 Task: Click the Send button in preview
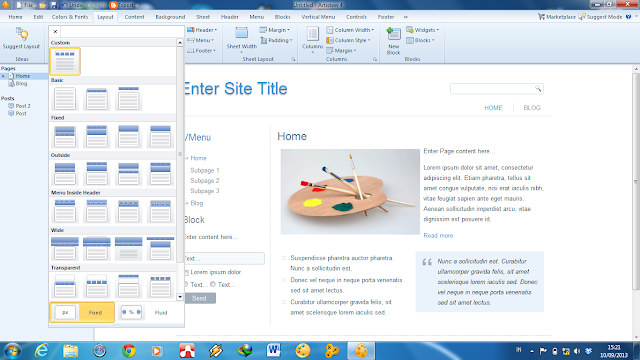200,298
